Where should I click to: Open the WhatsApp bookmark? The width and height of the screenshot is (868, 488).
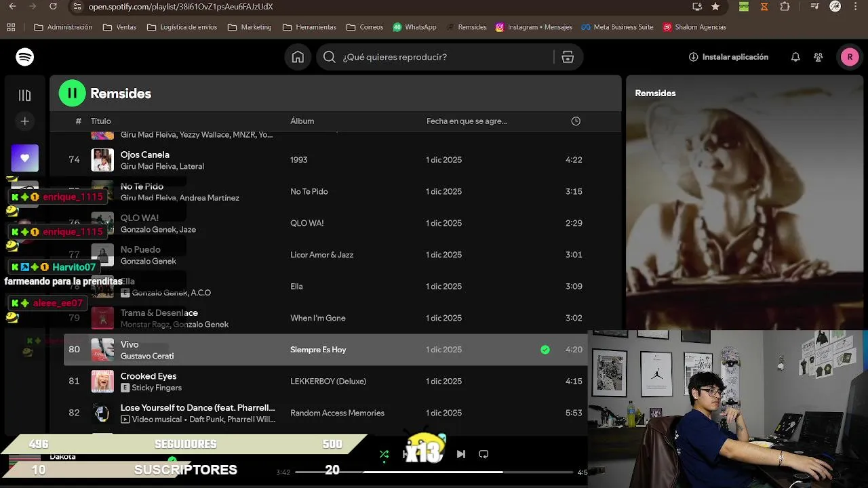[x=414, y=27]
